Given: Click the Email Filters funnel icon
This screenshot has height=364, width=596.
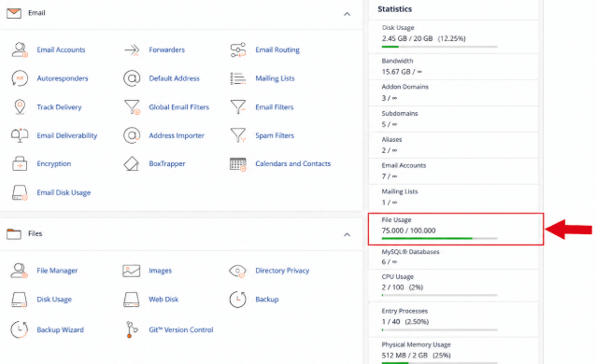Looking at the screenshot, I should click(x=238, y=106).
